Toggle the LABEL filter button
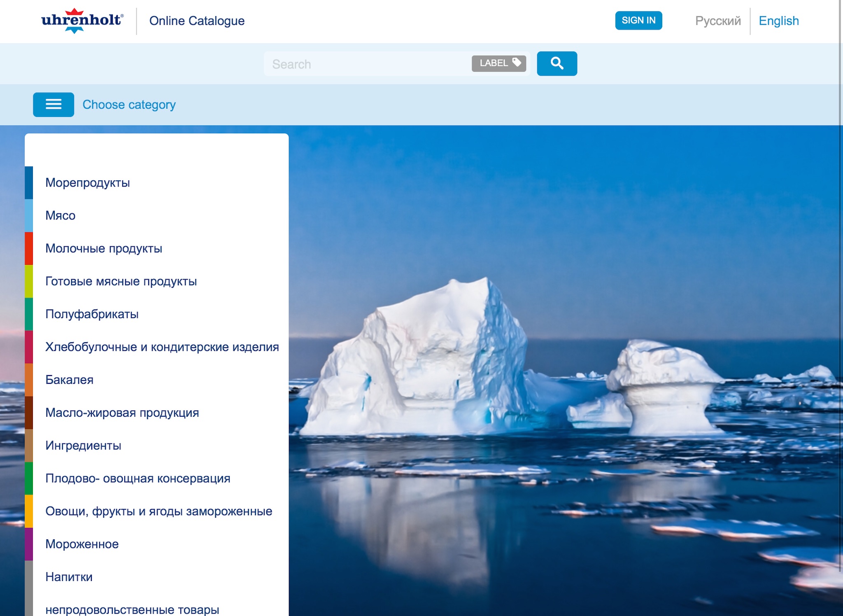Viewport: 843px width, 616px height. point(499,63)
